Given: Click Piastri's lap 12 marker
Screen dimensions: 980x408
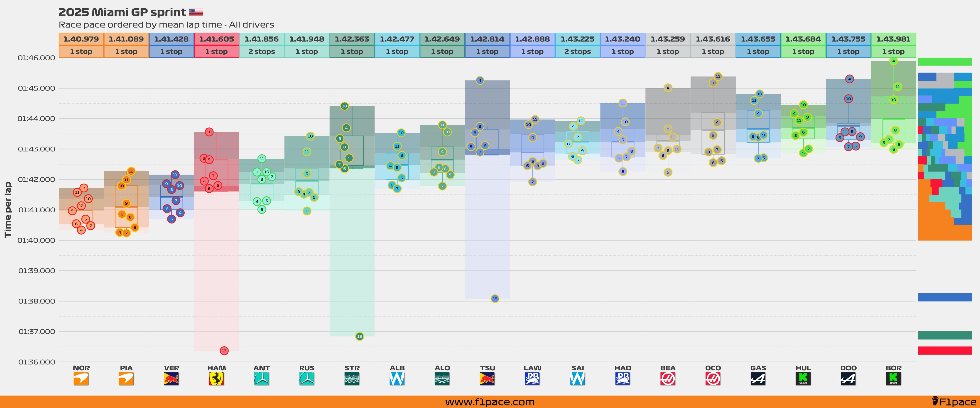Looking at the screenshot, I should 131,171.
